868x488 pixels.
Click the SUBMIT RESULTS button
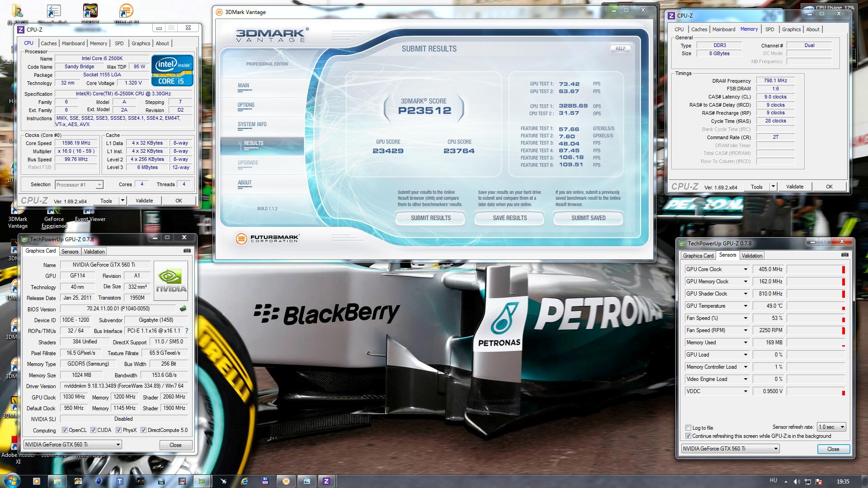tap(430, 218)
